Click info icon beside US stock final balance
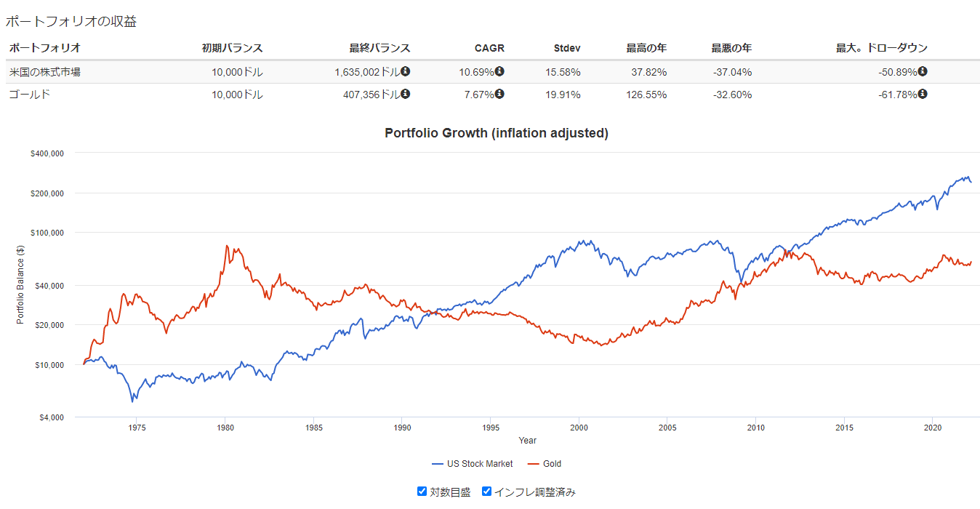980x509 pixels. click(x=405, y=71)
